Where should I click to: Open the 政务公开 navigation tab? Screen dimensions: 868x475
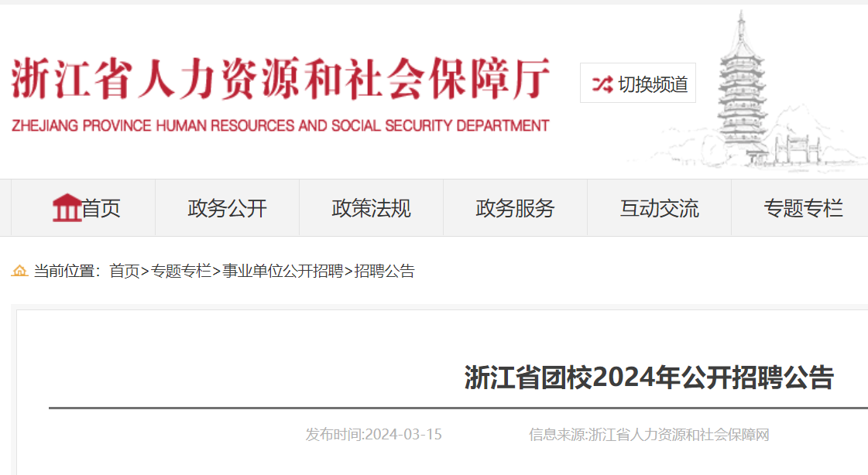(x=227, y=208)
